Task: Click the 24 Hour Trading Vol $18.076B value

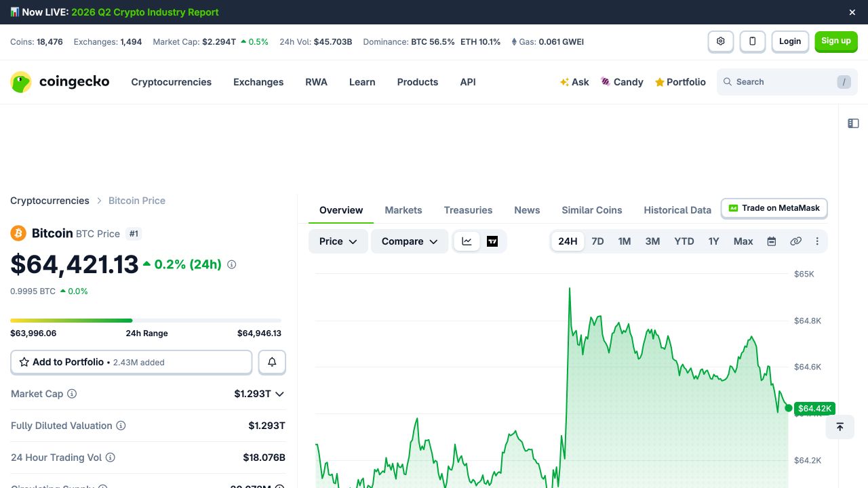Action: [264, 457]
